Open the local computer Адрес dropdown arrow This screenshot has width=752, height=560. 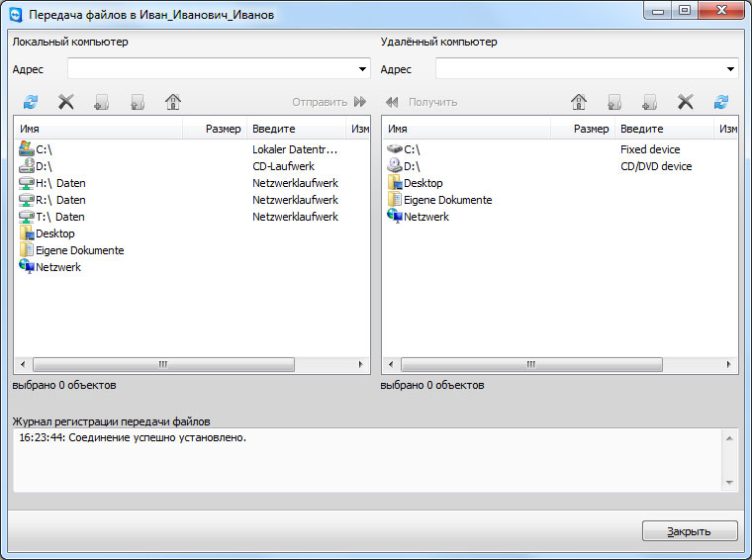(362, 69)
